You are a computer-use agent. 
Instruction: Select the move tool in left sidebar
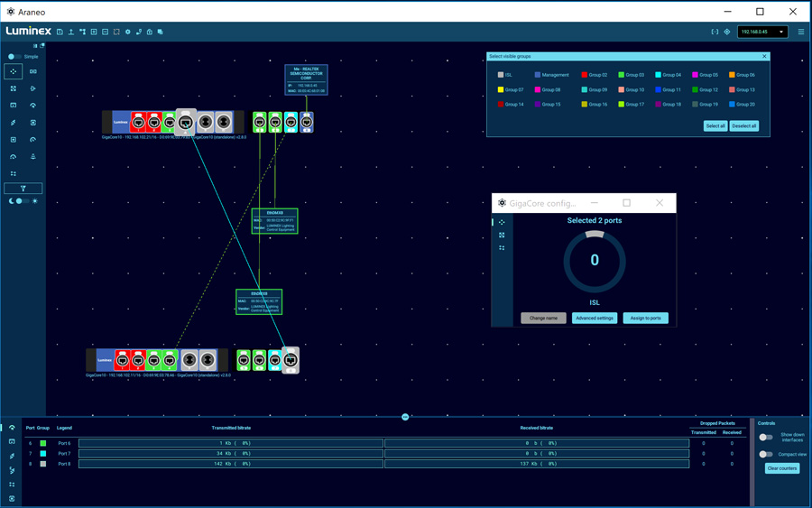(x=14, y=71)
